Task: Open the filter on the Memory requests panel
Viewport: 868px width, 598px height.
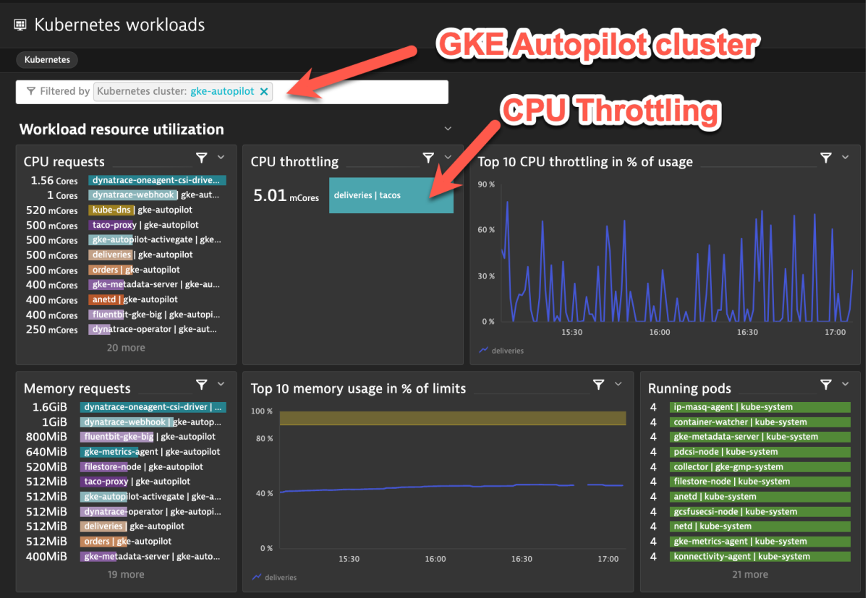Action: 202,384
